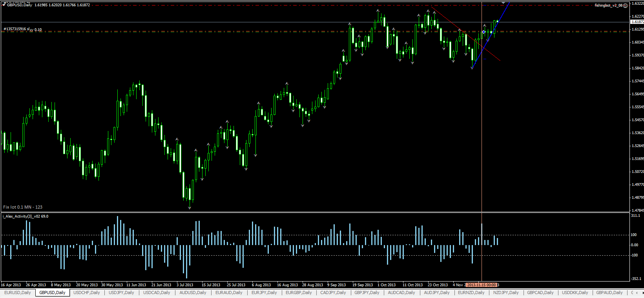Switch to the EURUSD,Daily chart tab
This screenshot has height=298, width=644.
click(x=18, y=293)
